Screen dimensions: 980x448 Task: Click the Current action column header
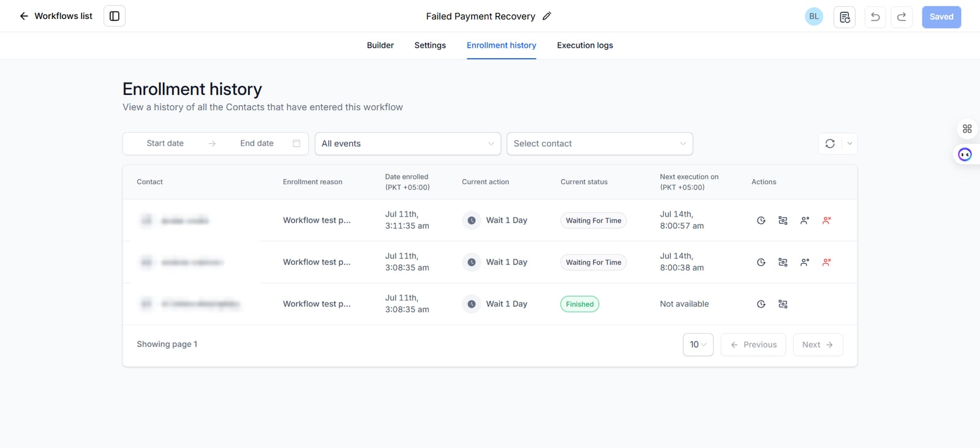pos(486,182)
